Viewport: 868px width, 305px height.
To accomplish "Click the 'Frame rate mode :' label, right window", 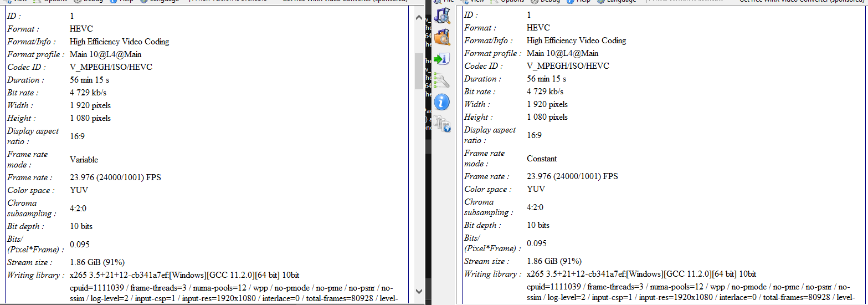I will pos(484,159).
